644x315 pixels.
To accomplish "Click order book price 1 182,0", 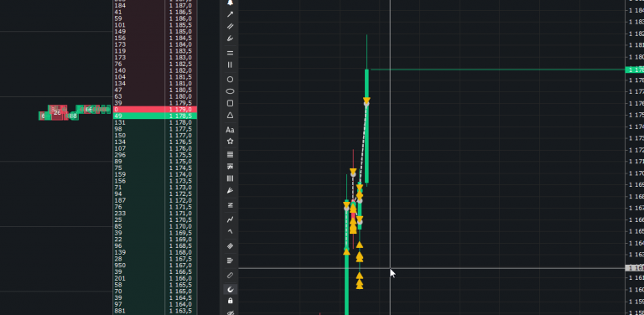I will [180, 70].
